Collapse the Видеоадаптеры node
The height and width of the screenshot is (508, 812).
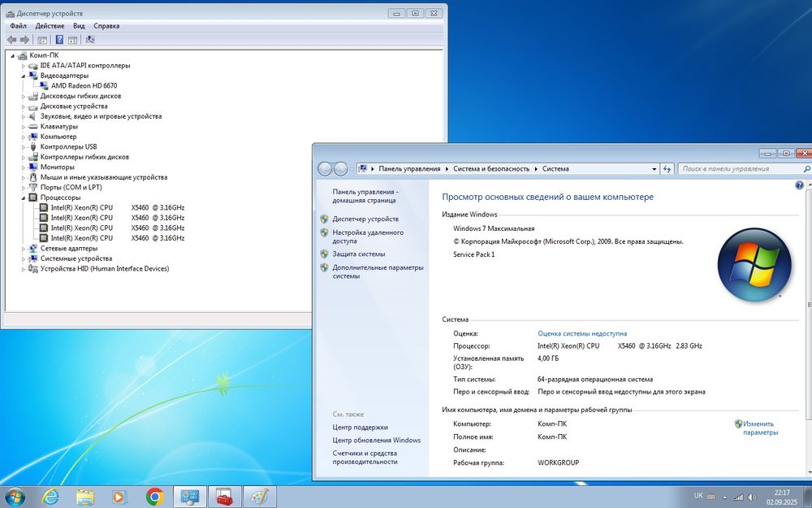(24, 76)
